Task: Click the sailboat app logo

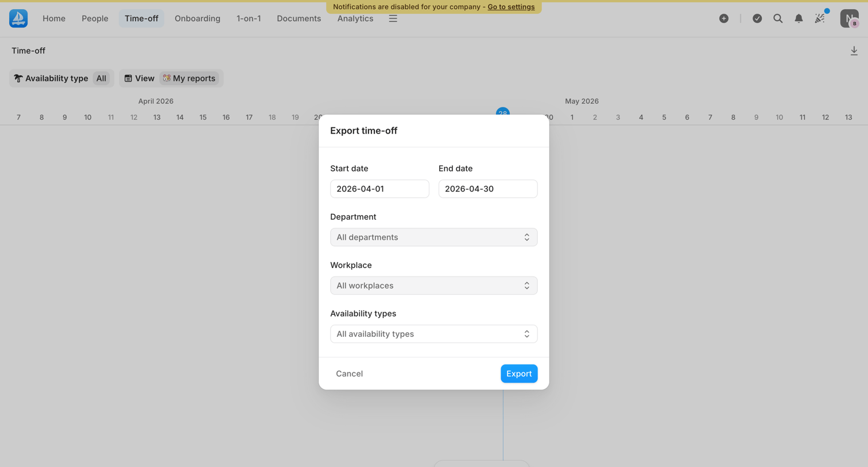Action: click(18, 18)
